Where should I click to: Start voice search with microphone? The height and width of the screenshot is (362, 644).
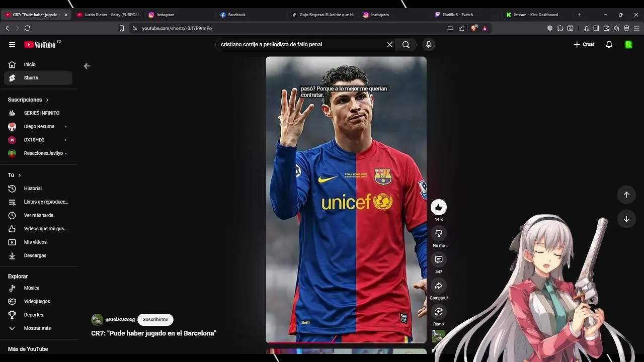pos(429,45)
